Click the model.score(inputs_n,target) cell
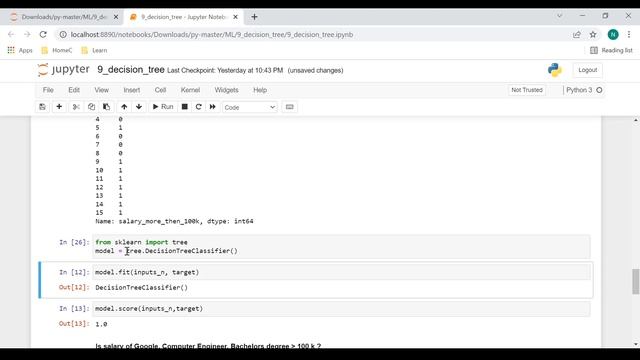This screenshot has height=360, width=640. [341, 309]
